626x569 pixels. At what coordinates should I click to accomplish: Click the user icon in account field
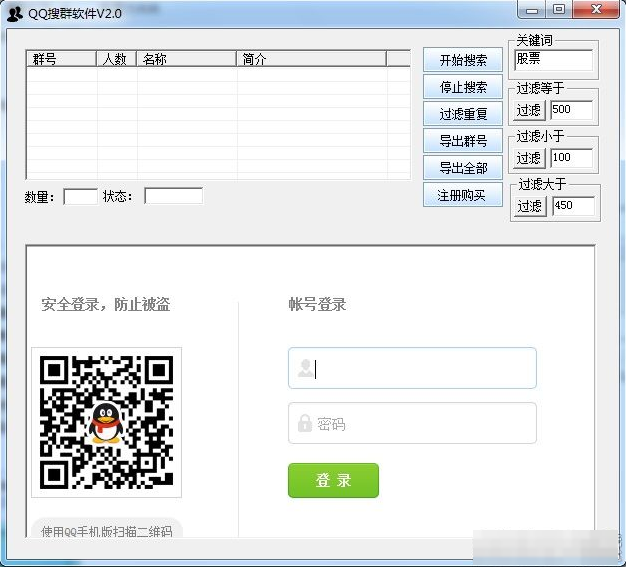click(305, 369)
